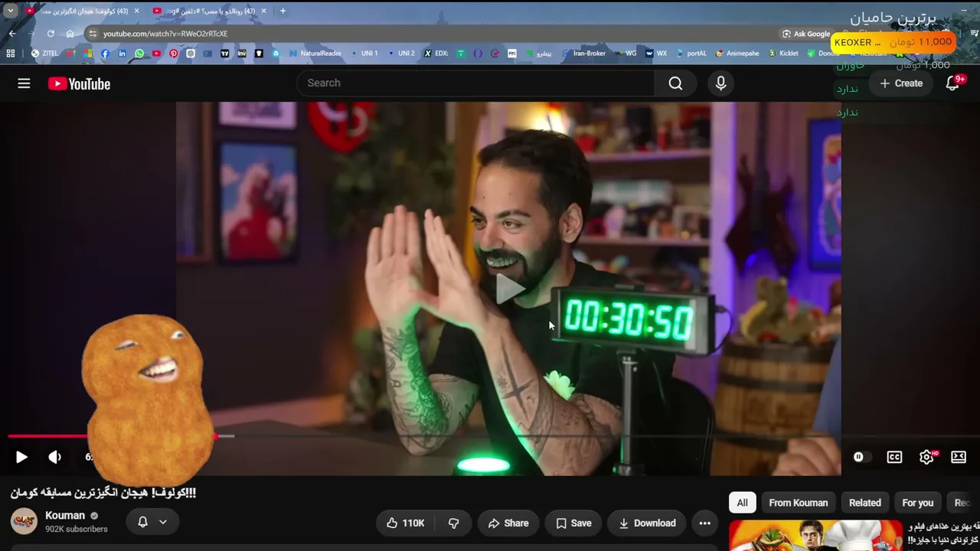
Task: Open the Iran-Broker bookmark
Action: click(x=584, y=54)
